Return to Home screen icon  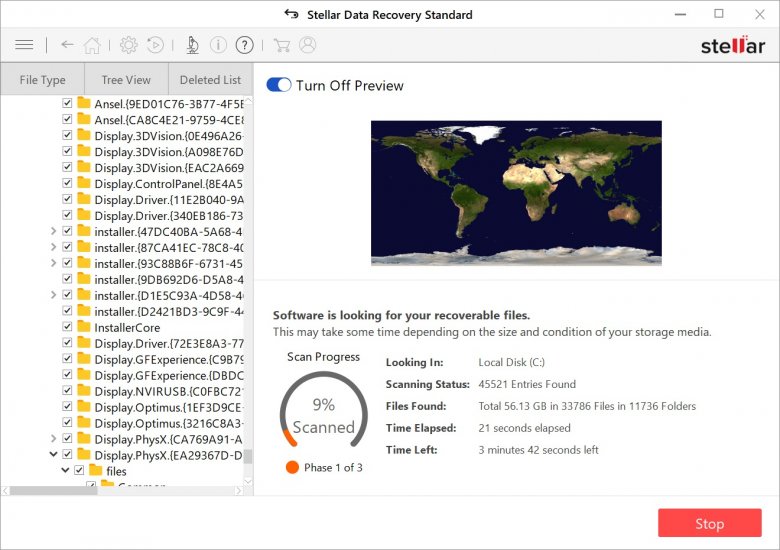tap(92, 45)
